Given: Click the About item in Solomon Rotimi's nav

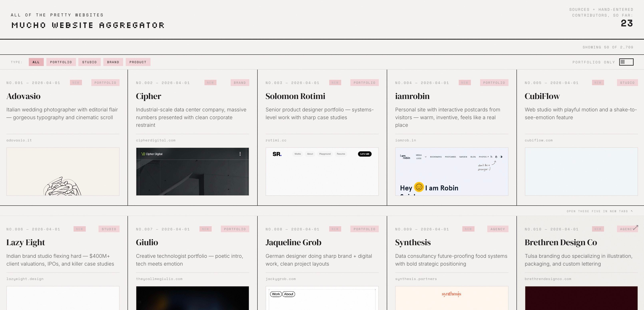Looking at the screenshot, I should click(310, 154).
